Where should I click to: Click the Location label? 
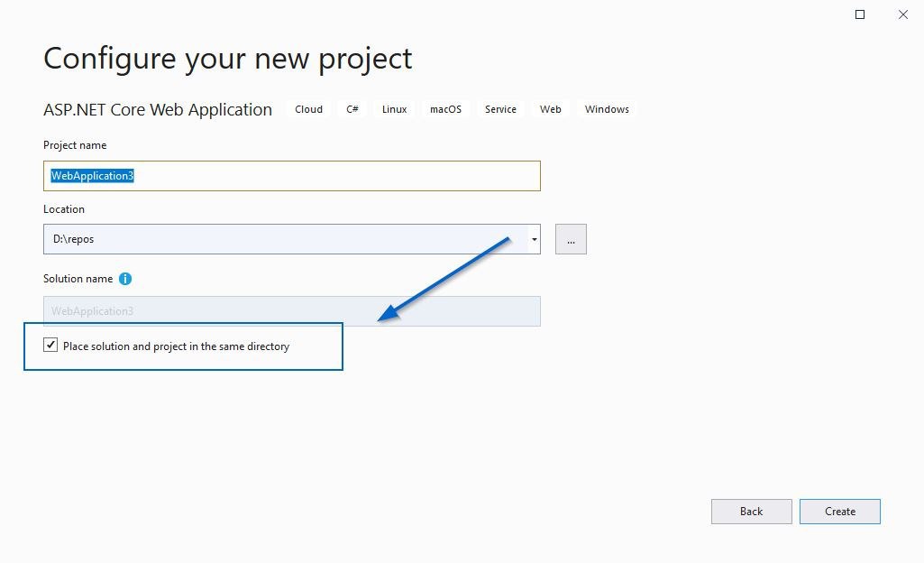coord(64,209)
